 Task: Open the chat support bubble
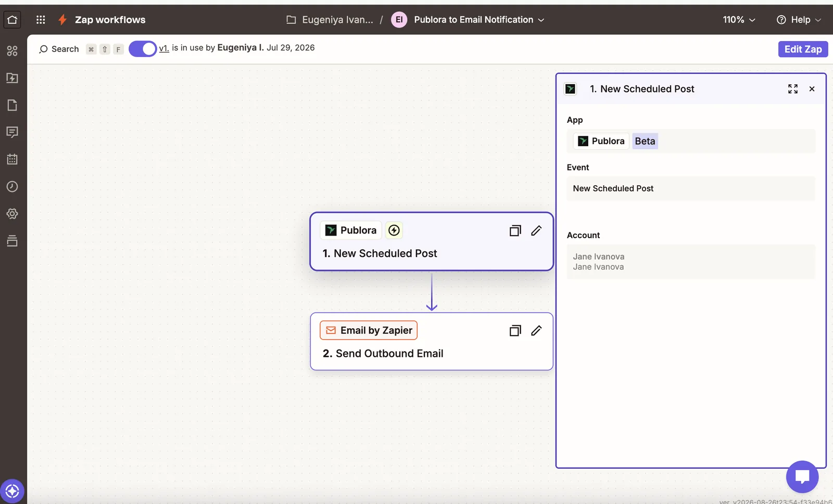[802, 477]
